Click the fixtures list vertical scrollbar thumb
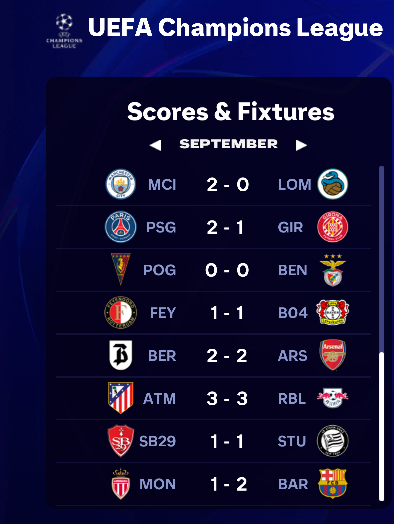 click(x=381, y=426)
